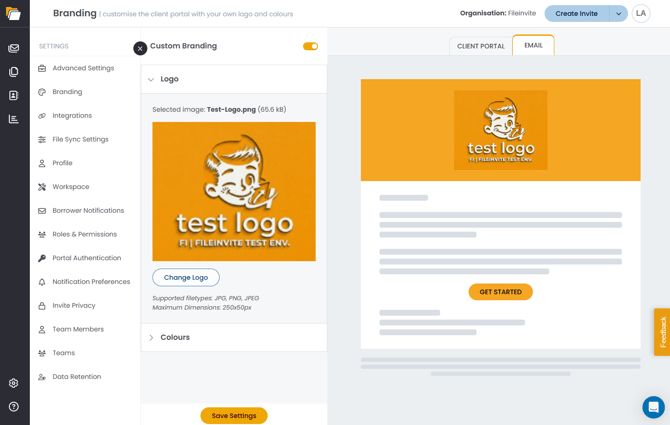
Task: Open the documents icon in left sidebar
Action: [x=14, y=72]
